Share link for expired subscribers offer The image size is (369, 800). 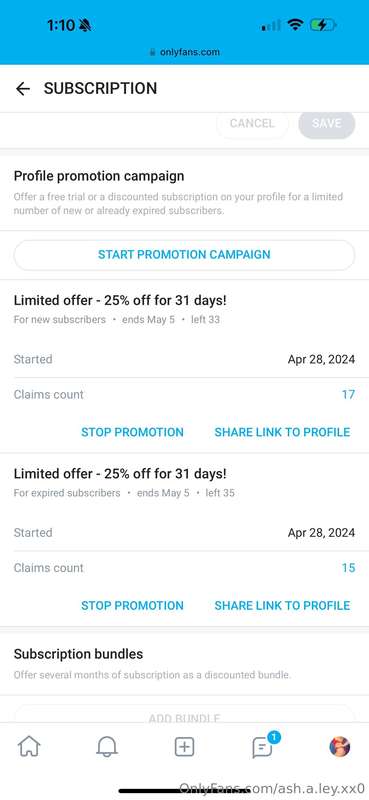coord(282,606)
